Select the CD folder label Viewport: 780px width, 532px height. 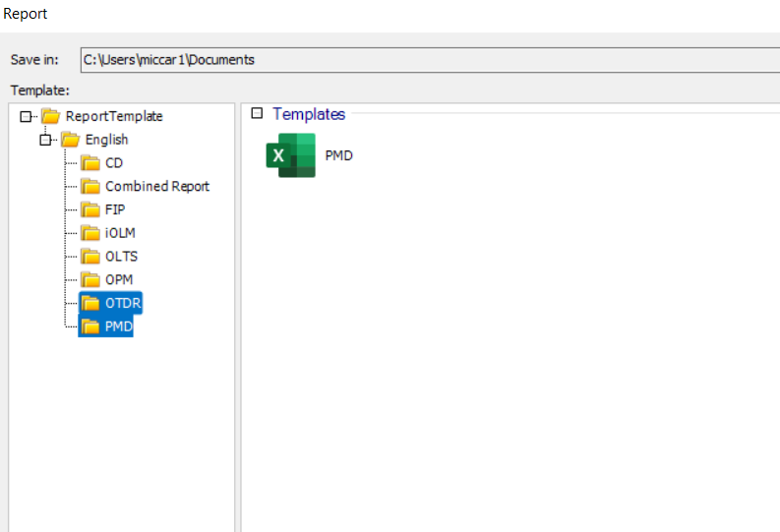tap(114, 163)
